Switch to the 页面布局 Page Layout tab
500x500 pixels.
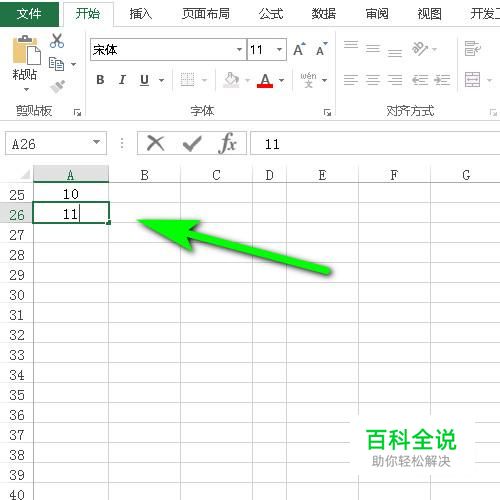pyautogui.click(x=206, y=14)
